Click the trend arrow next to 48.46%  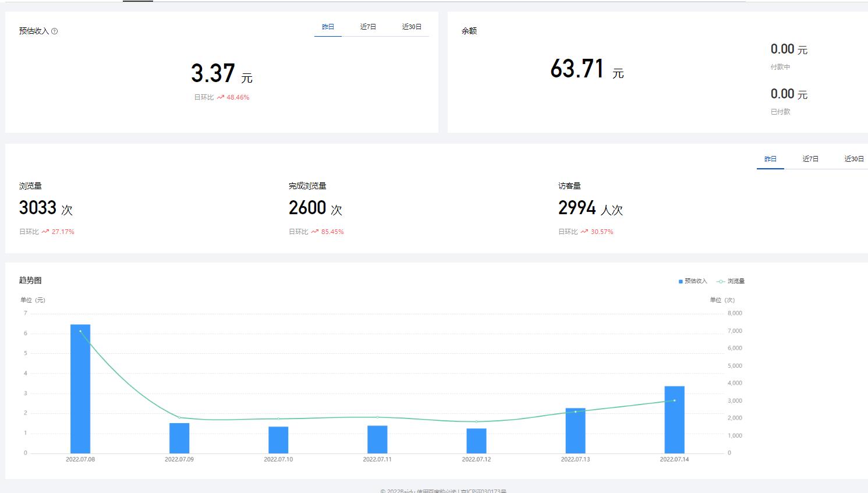point(221,98)
